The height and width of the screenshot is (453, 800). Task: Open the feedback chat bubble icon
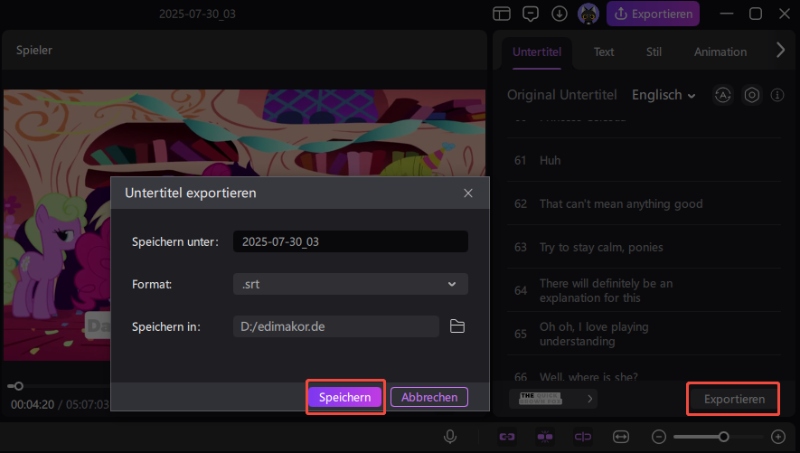click(x=531, y=14)
